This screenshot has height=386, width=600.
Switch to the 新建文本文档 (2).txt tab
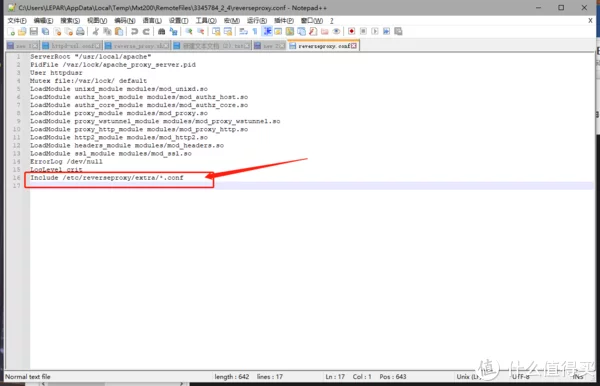pos(212,46)
